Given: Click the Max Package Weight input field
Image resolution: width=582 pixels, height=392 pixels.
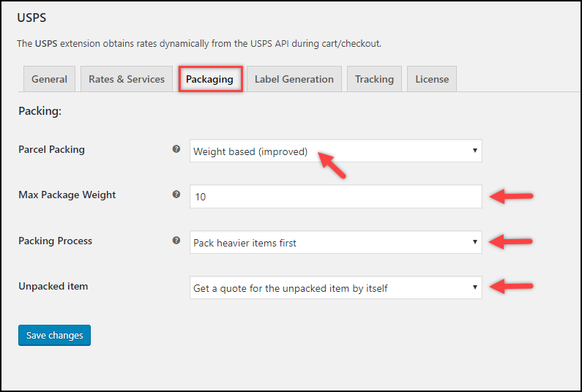Looking at the screenshot, I should [336, 196].
